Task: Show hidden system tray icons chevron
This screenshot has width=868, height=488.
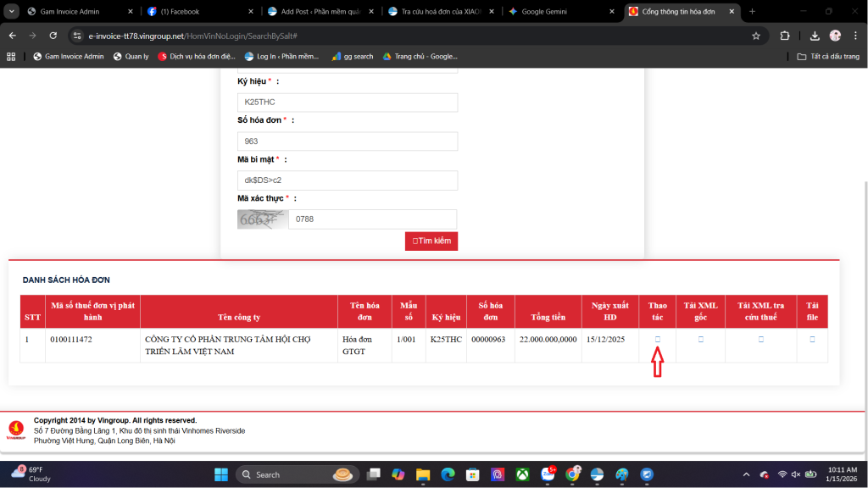Action: [x=746, y=474]
